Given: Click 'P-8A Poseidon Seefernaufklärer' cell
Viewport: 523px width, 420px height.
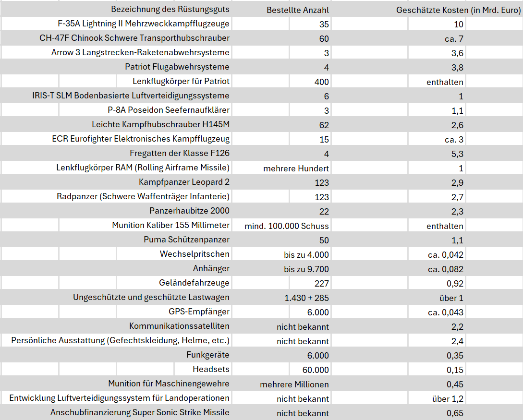Looking at the screenshot, I should [x=169, y=110].
